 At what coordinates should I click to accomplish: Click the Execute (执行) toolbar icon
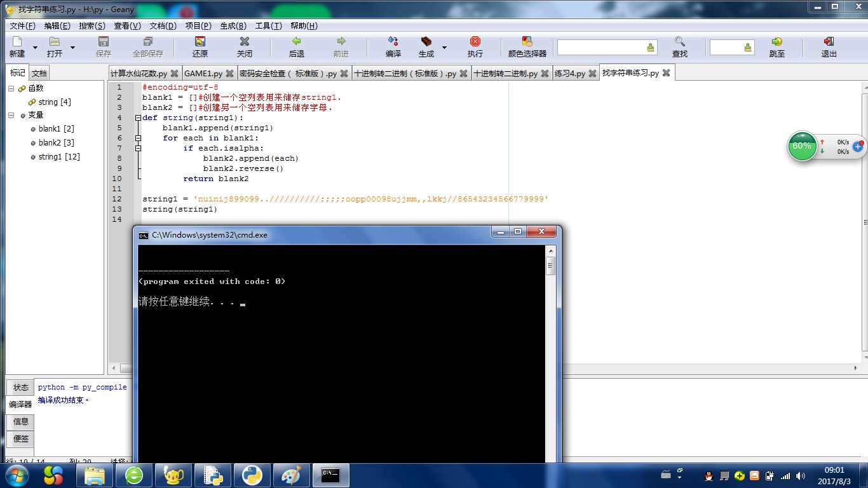tap(475, 42)
